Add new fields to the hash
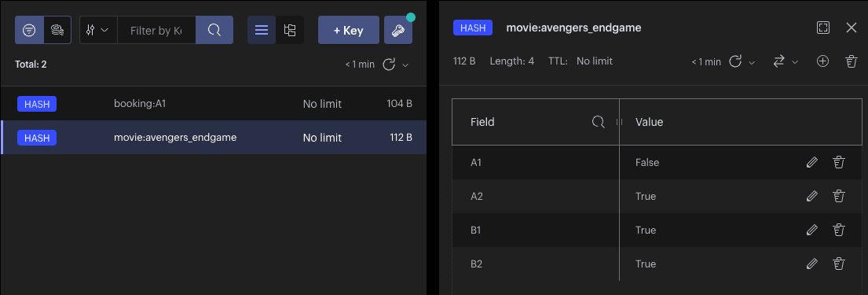The width and height of the screenshot is (868, 295). pos(823,61)
